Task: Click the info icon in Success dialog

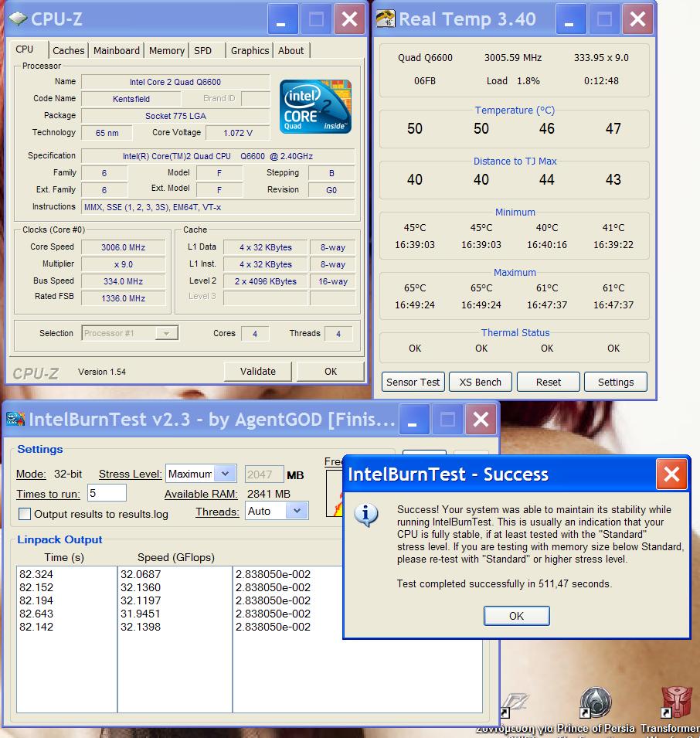Action: (x=366, y=515)
